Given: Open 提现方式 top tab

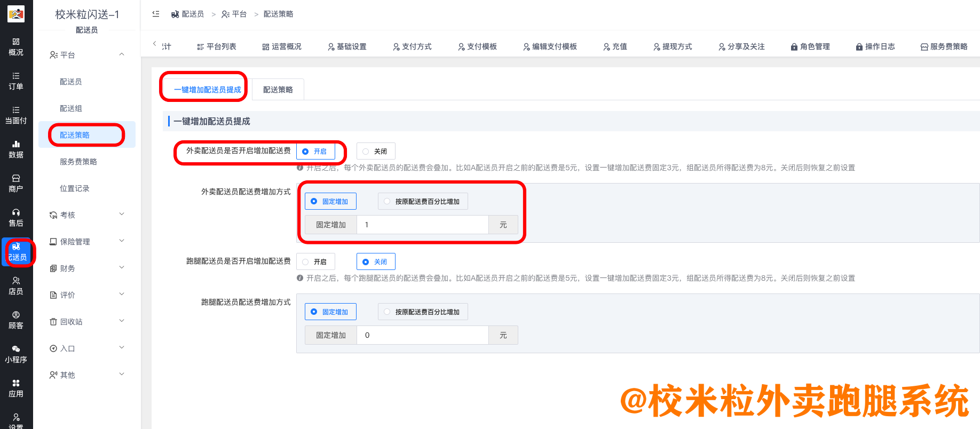Looking at the screenshot, I should tap(673, 46).
